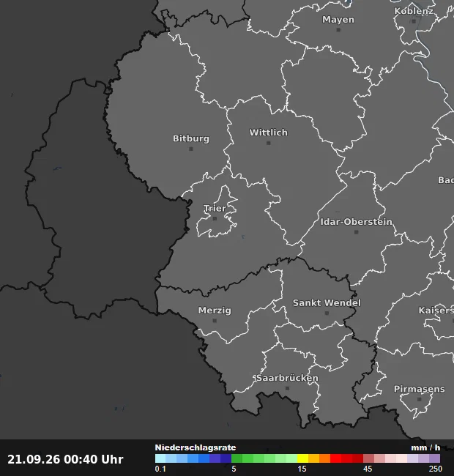
Task: Click the Pirmasens city marker square
Action: [419, 399]
